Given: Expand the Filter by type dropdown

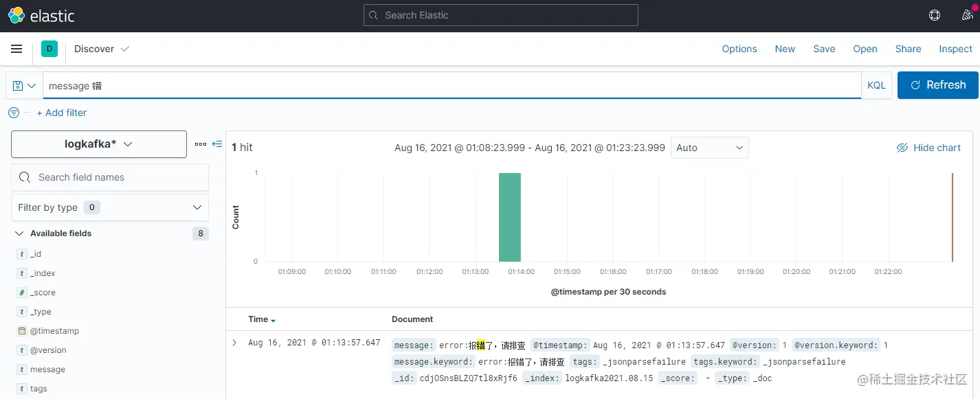Looking at the screenshot, I should [110, 207].
